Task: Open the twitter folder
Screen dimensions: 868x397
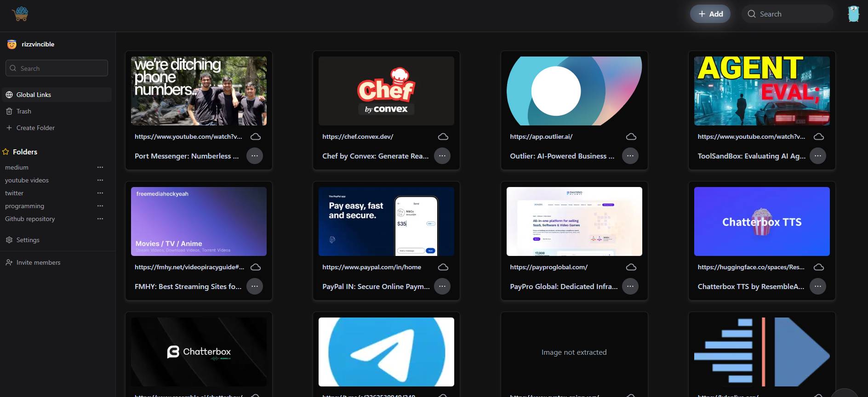Action: 14,193
